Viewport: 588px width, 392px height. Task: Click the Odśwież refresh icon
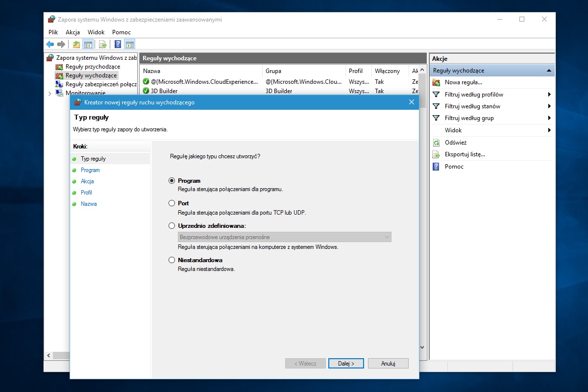coord(436,143)
